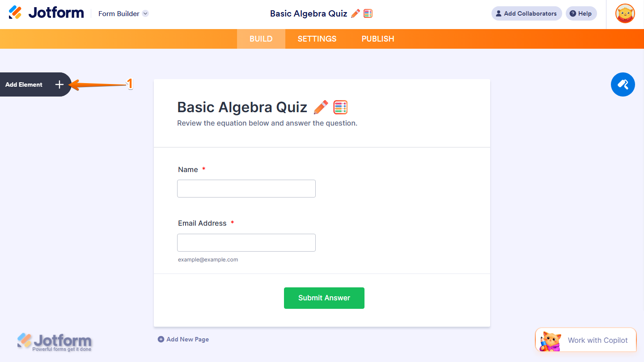
Task: Select the BUILD tab
Action: [x=261, y=39]
